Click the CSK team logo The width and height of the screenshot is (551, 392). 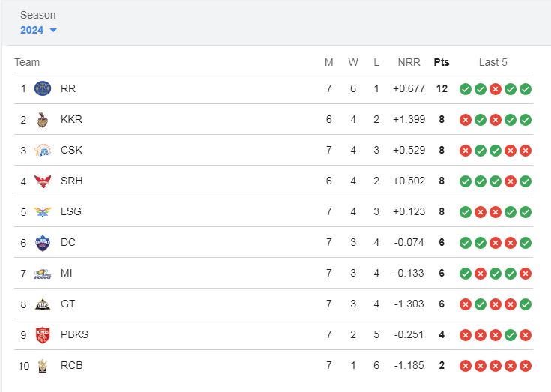pyautogui.click(x=43, y=151)
